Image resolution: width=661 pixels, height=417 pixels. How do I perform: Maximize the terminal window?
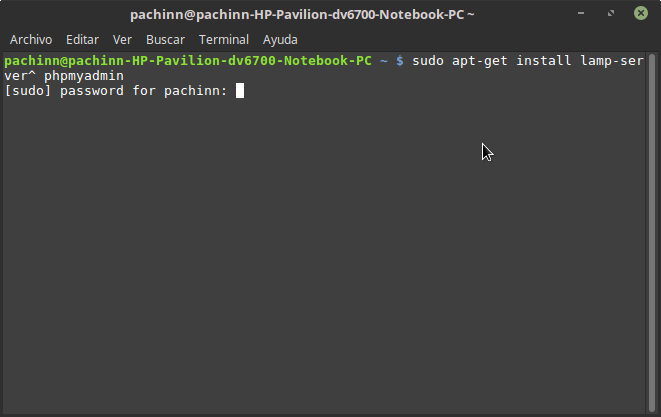(x=613, y=15)
